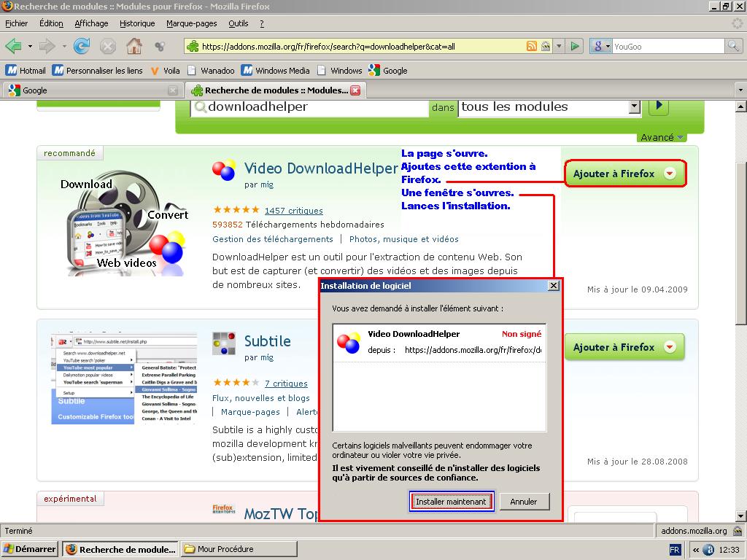Open the Outils menu
The height and width of the screenshot is (560, 747).
[x=238, y=23]
